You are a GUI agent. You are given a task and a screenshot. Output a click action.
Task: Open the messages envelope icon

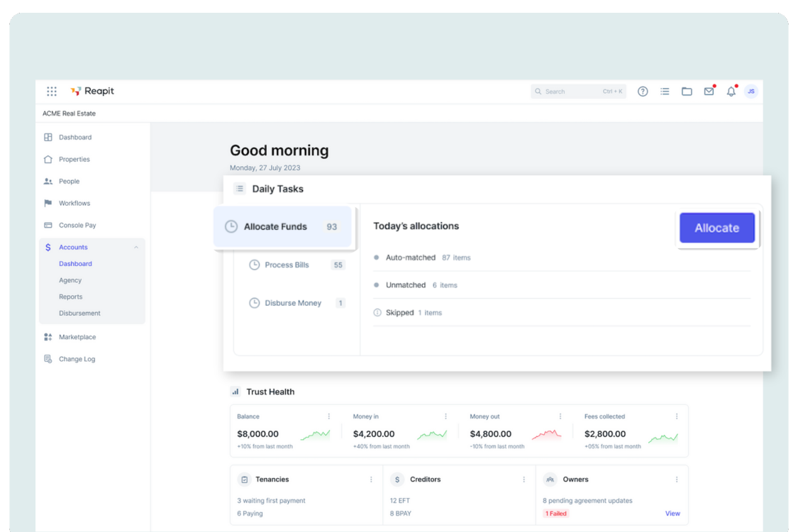coord(709,91)
